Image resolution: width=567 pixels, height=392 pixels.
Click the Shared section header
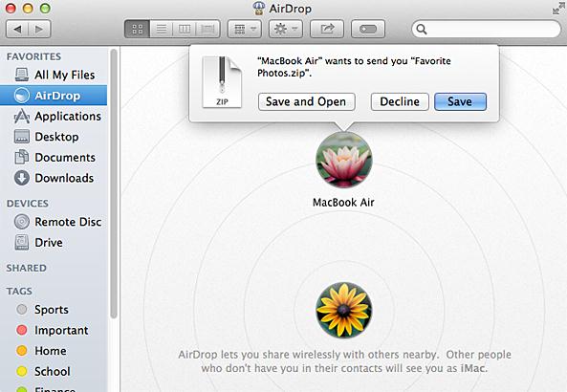click(x=27, y=268)
